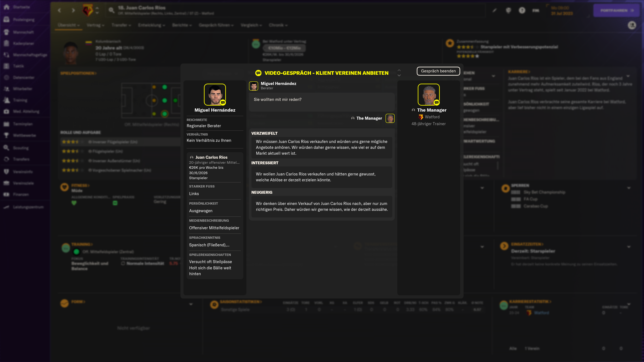Expand the Karrierestatistik panel chevron
644x362 pixels.
(629, 304)
